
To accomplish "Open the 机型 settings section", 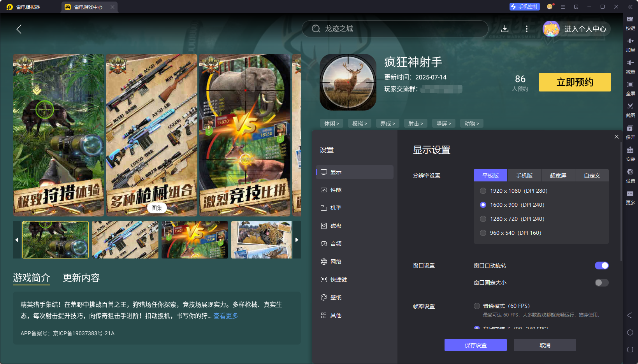I will point(355,208).
